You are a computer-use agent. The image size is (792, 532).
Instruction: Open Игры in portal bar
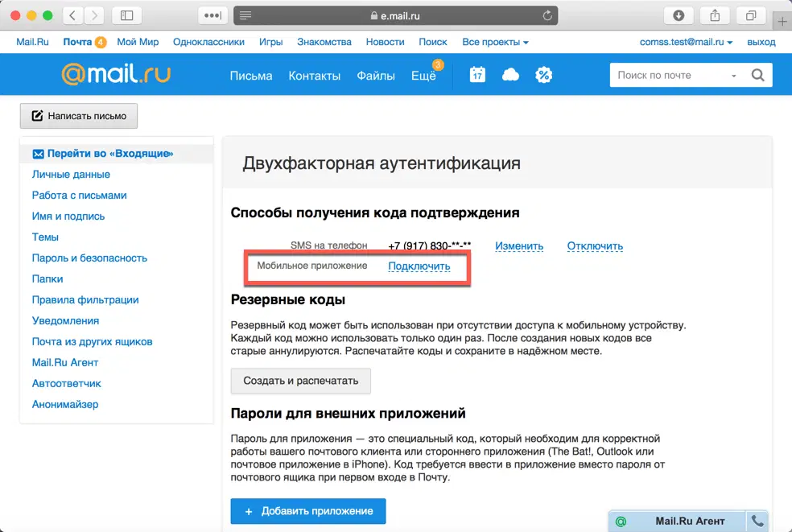270,42
